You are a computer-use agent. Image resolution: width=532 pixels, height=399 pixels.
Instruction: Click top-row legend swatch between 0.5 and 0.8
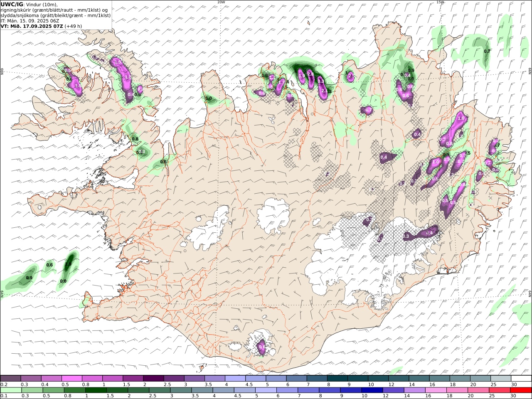pyautogui.click(x=71, y=378)
